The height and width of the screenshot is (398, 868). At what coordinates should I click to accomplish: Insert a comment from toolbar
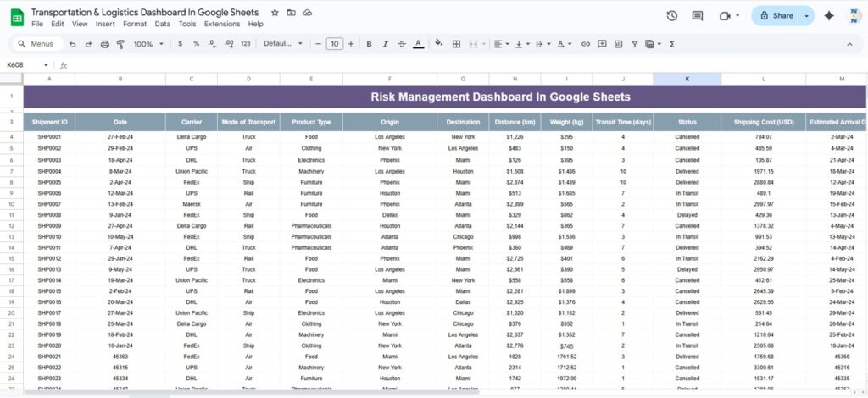[x=602, y=44]
